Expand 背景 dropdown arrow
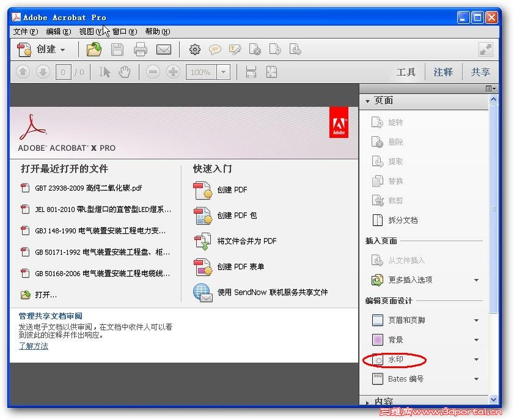514x420 pixels. coord(476,340)
